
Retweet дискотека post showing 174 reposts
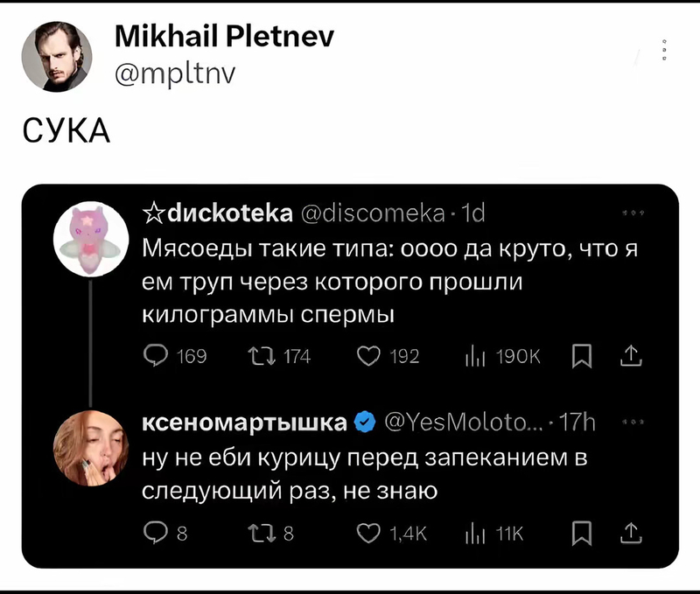(x=262, y=356)
